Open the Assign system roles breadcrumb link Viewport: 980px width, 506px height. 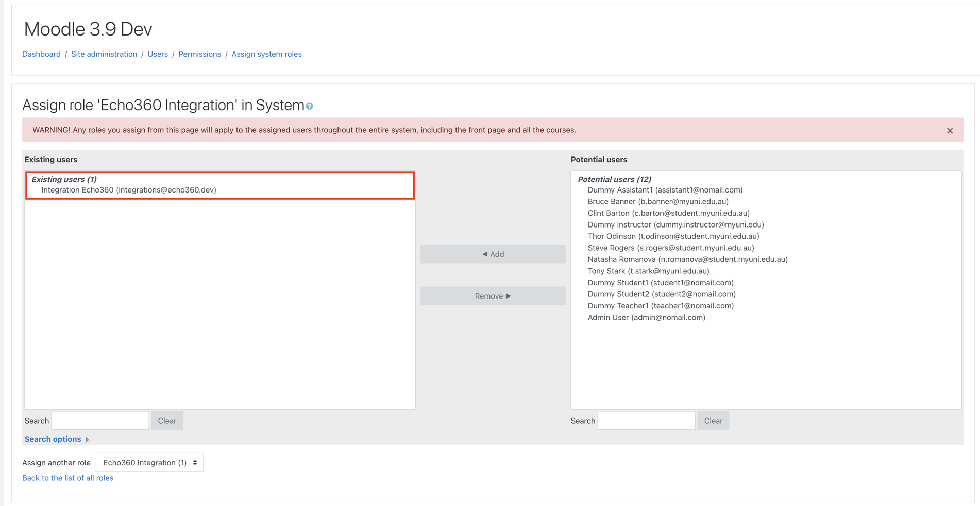tap(266, 54)
